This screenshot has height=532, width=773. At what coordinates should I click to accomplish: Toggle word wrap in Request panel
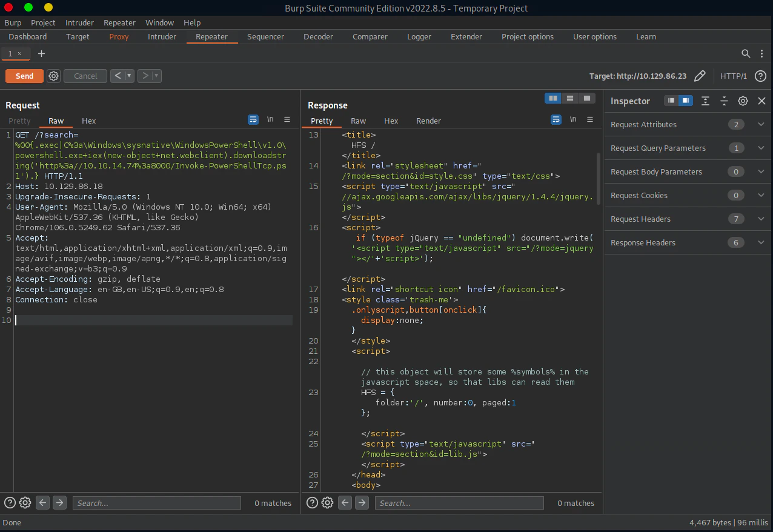click(x=253, y=119)
